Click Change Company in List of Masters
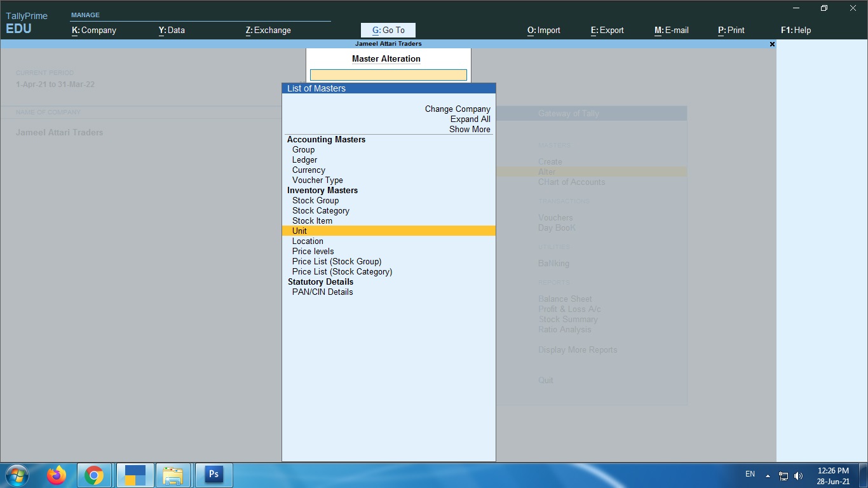The height and width of the screenshot is (488, 868). [x=458, y=109]
